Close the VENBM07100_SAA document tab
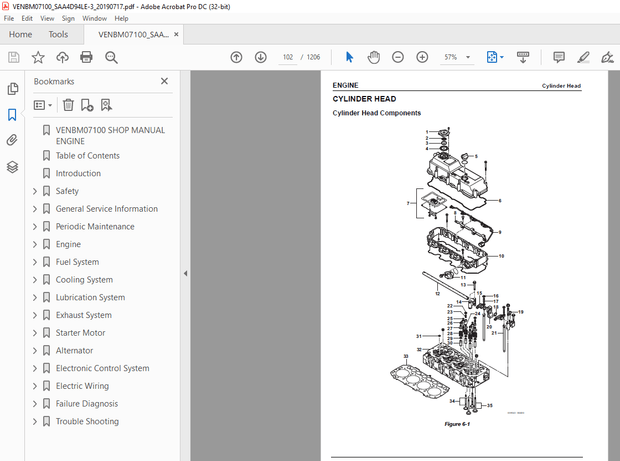This screenshot has width=620, height=461. [x=176, y=34]
